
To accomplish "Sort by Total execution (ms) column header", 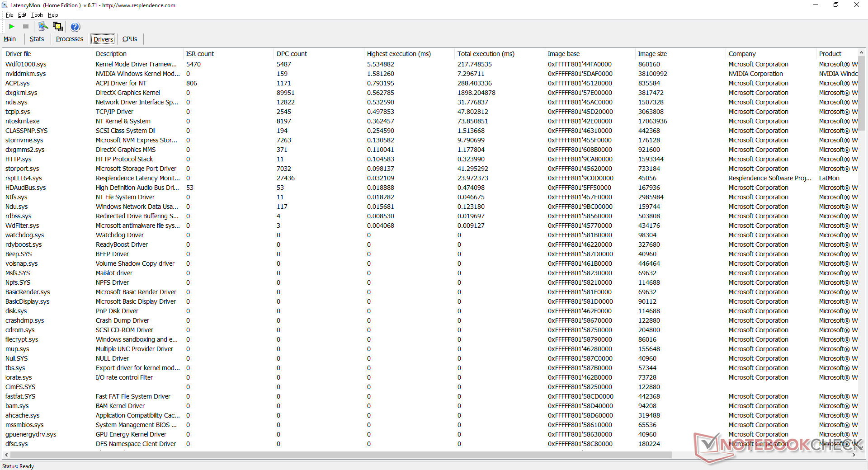I will coord(500,54).
